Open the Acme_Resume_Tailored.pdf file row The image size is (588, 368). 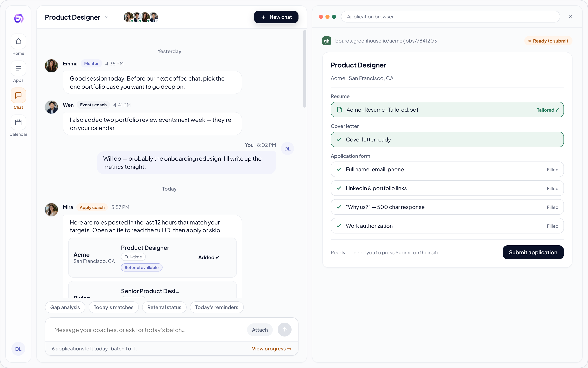tap(447, 110)
